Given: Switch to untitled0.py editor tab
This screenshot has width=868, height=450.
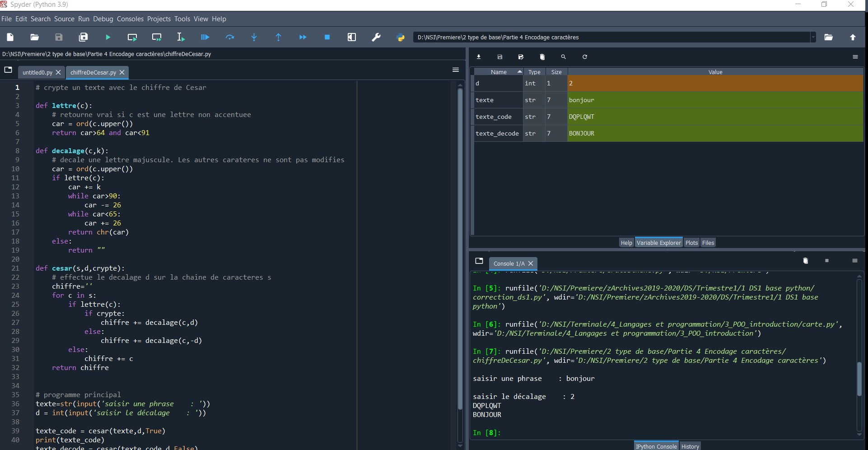Looking at the screenshot, I should 37,72.
